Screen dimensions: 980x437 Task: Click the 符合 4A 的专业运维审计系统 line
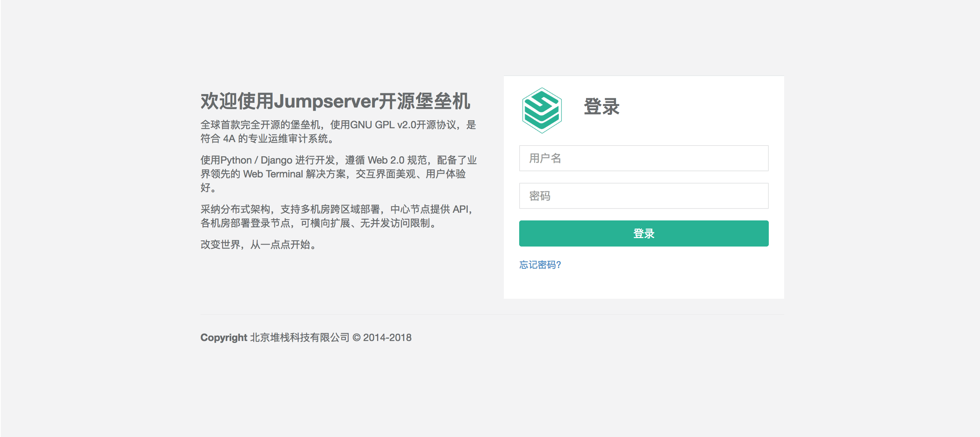[x=267, y=139]
